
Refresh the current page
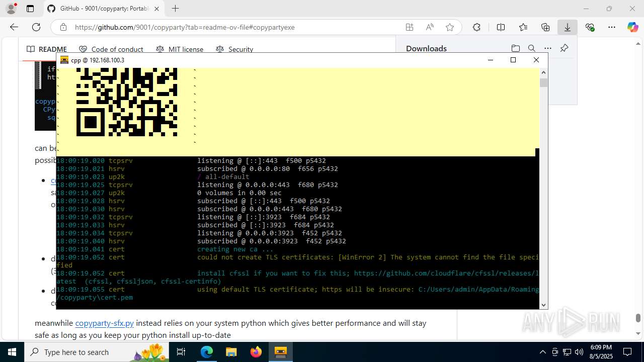pos(36,27)
